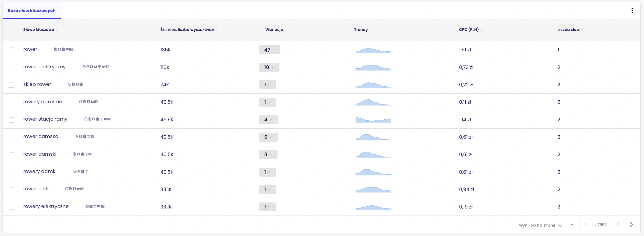Click the shopping bag icon for sklep rower
The image size is (644, 236).
coord(81,84)
